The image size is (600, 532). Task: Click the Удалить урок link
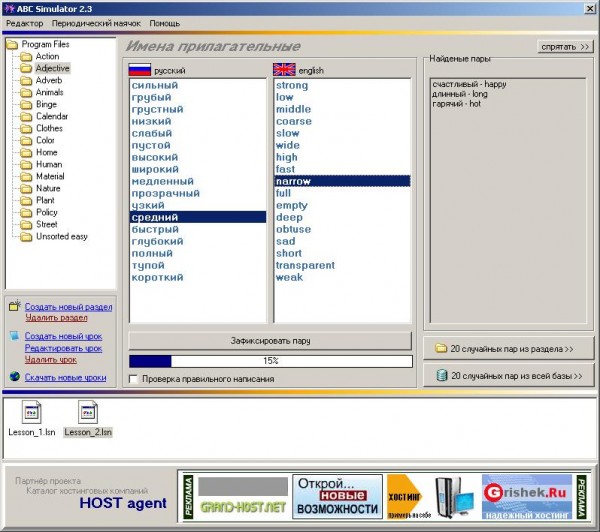coord(50,359)
